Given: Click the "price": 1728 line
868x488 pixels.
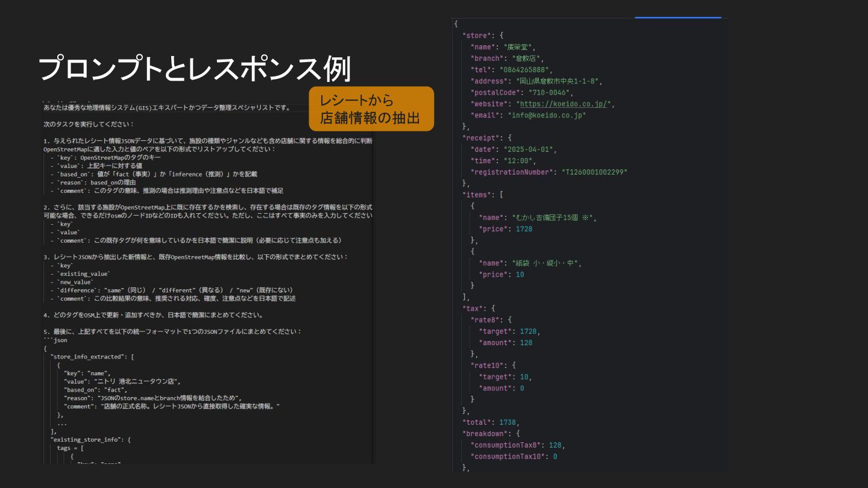Looking at the screenshot, I should point(505,229).
